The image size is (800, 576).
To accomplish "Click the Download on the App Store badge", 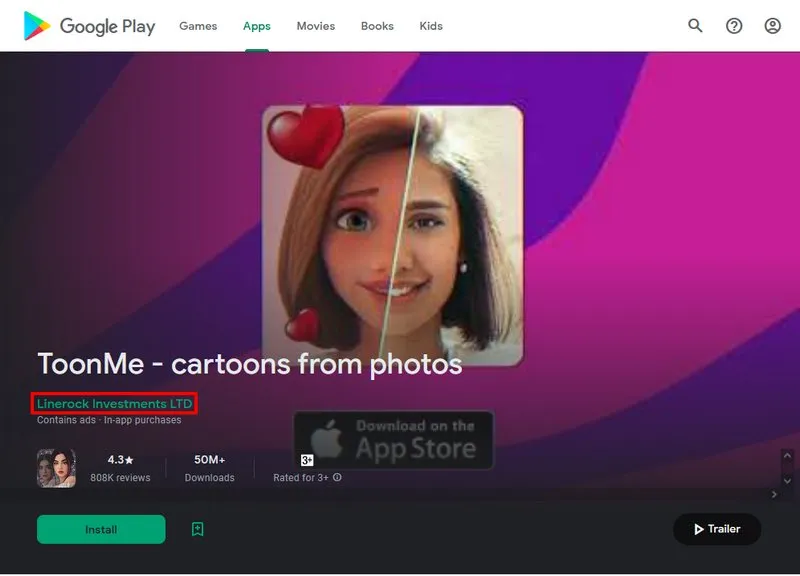I will point(393,440).
